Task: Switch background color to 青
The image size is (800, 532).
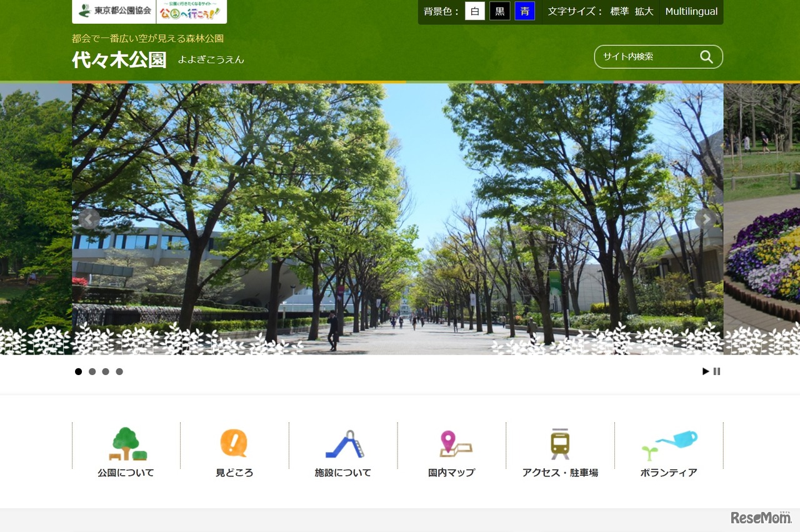Action: point(525,11)
